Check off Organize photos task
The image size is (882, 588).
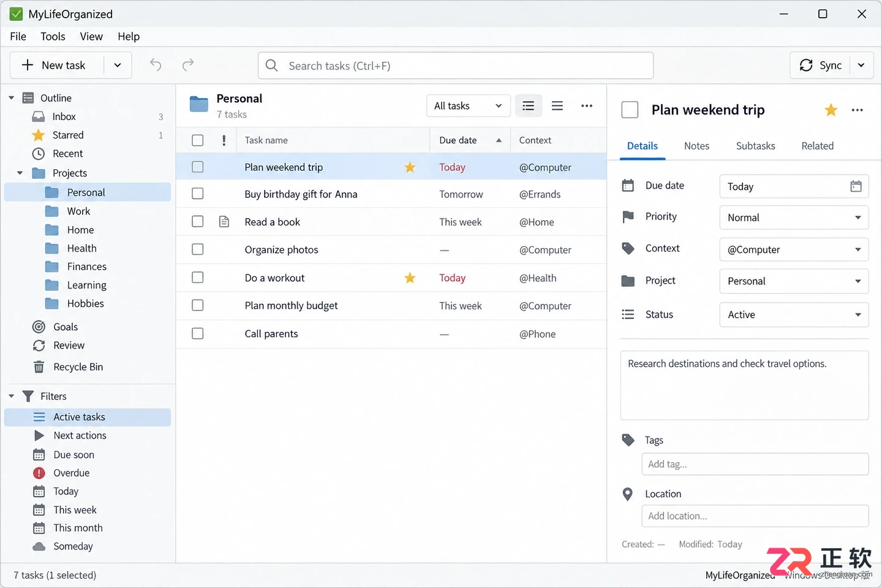[x=198, y=249]
